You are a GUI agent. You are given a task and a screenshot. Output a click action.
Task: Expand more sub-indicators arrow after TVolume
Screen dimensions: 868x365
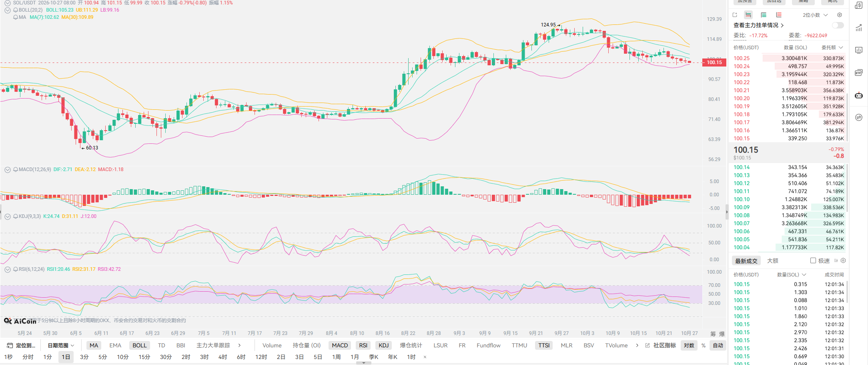[637, 345]
